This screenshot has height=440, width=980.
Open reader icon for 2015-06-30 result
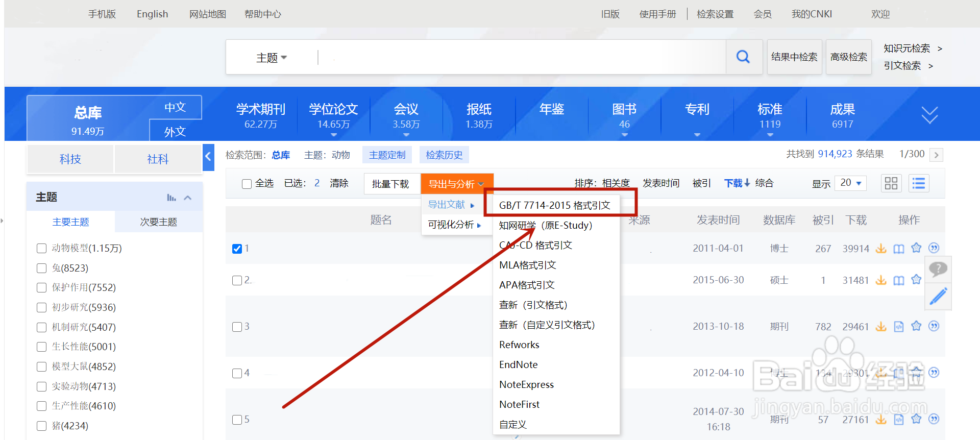(x=899, y=280)
